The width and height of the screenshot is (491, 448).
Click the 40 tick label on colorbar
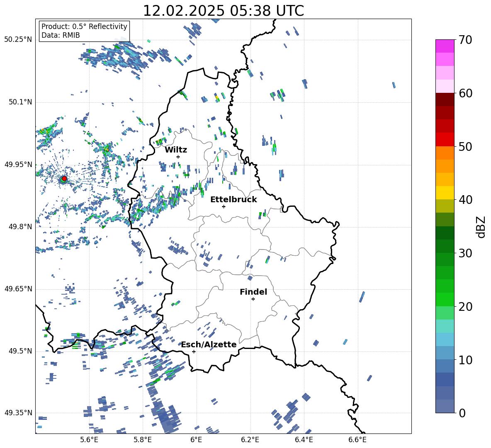point(465,200)
